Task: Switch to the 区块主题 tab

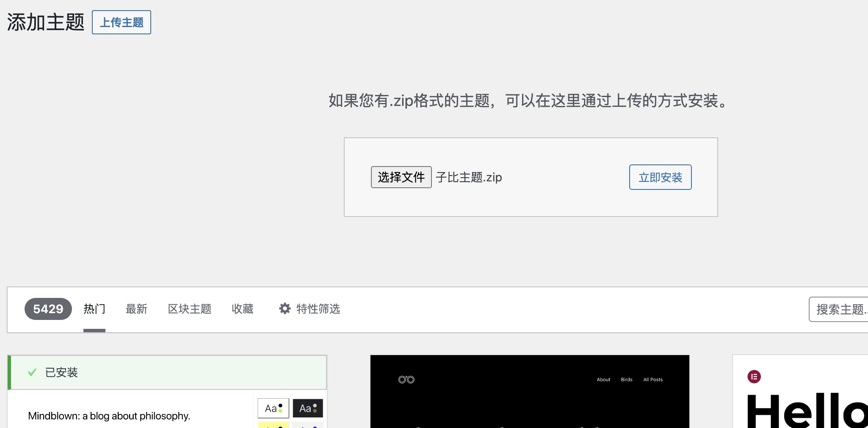Action: [189, 309]
